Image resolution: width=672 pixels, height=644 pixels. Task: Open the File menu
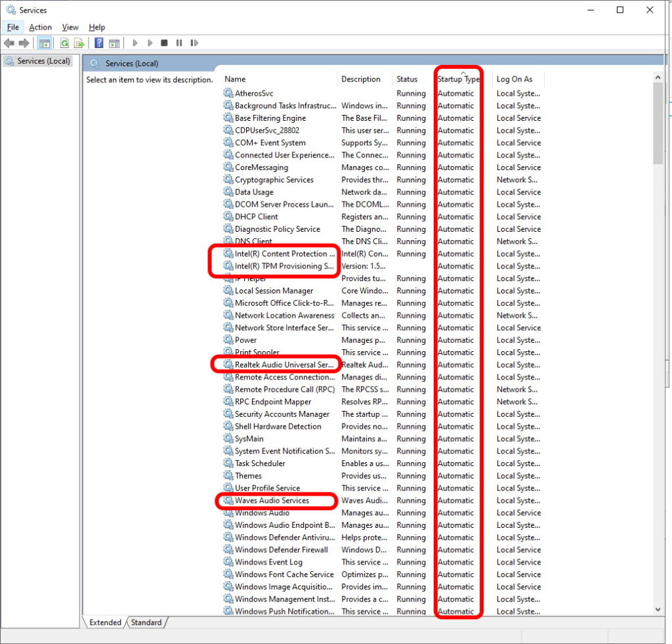[x=12, y=27]
